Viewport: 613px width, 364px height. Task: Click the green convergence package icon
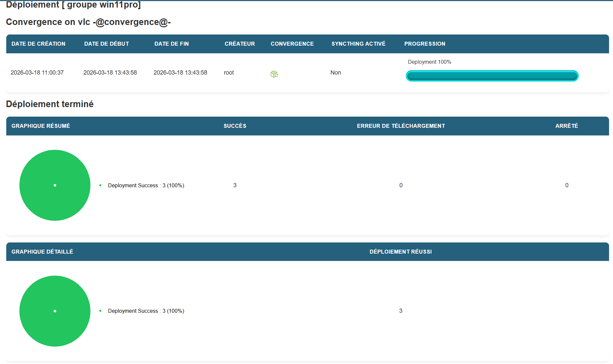click(274, 74)
